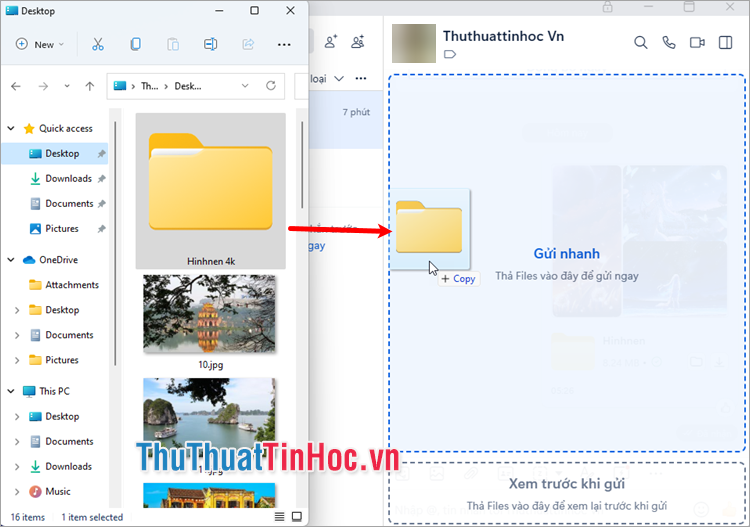Click the Gửi nhanh drop area

[567, 263]
